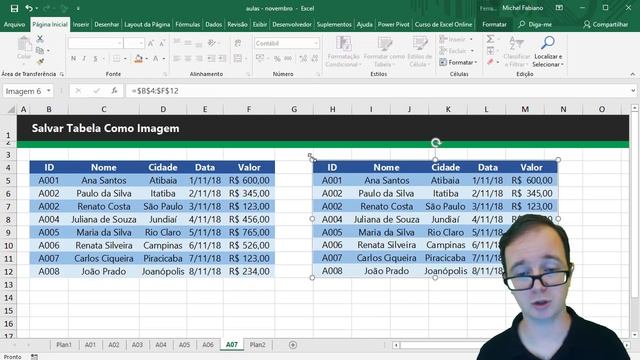Switch to the Inserir ribbon tab
Screen dimensions: 640x360
[x=81, y=24]
